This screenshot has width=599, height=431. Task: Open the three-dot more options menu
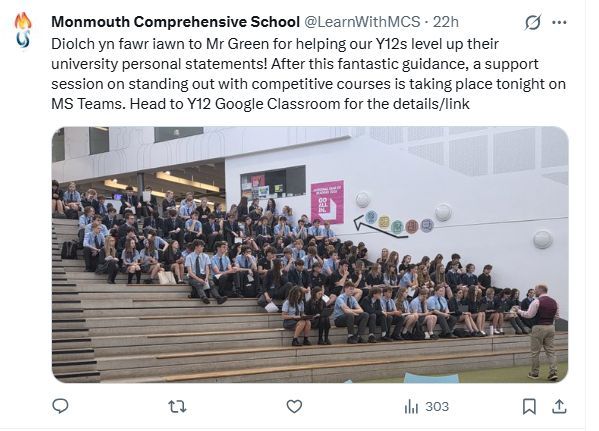pyautogui.click(x=559, y=23)
